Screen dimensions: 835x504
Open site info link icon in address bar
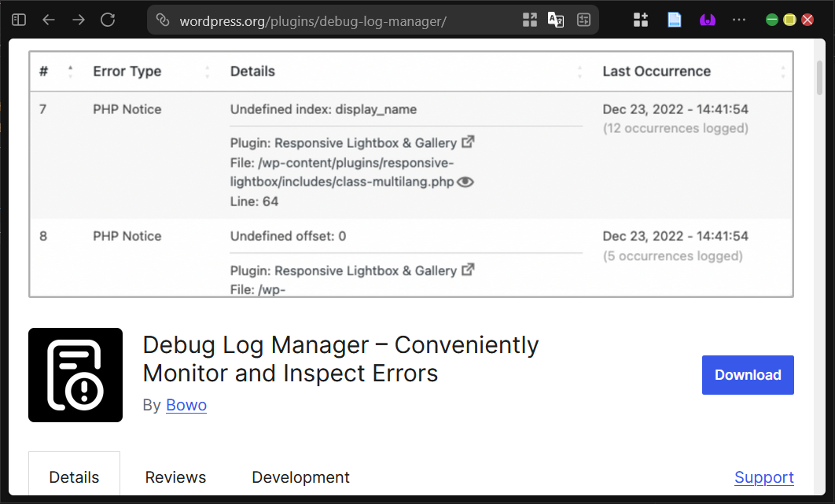tap(163, 20)
